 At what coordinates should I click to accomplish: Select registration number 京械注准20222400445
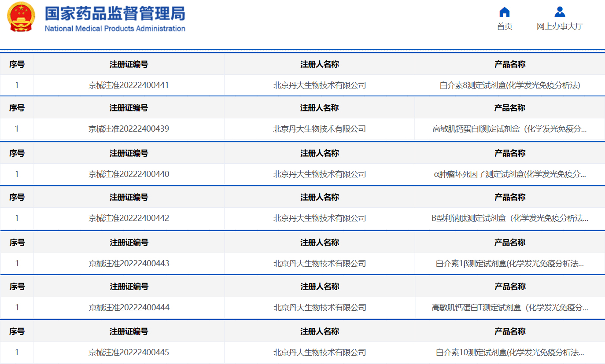coord(129,353)
